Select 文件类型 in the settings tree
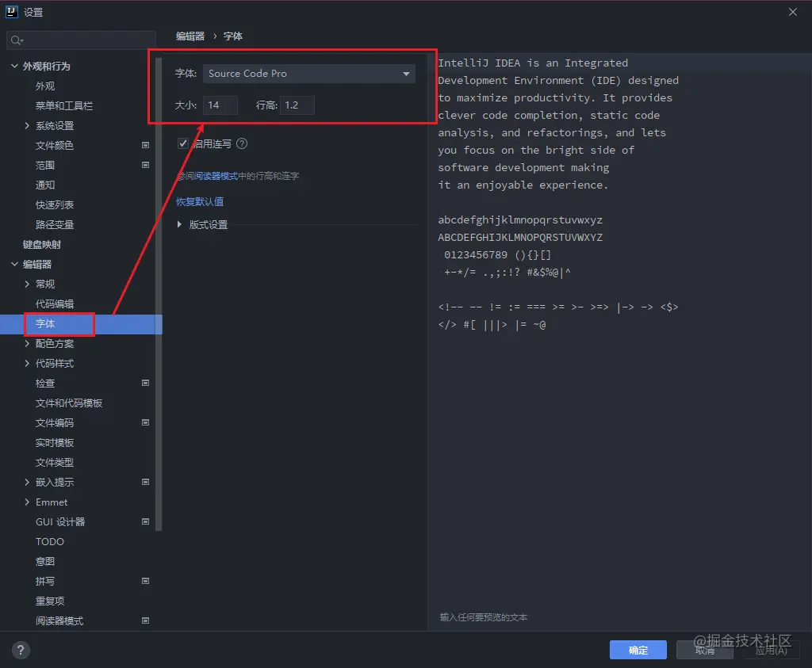Screen dimensions: 812x668 click(55, 462)
